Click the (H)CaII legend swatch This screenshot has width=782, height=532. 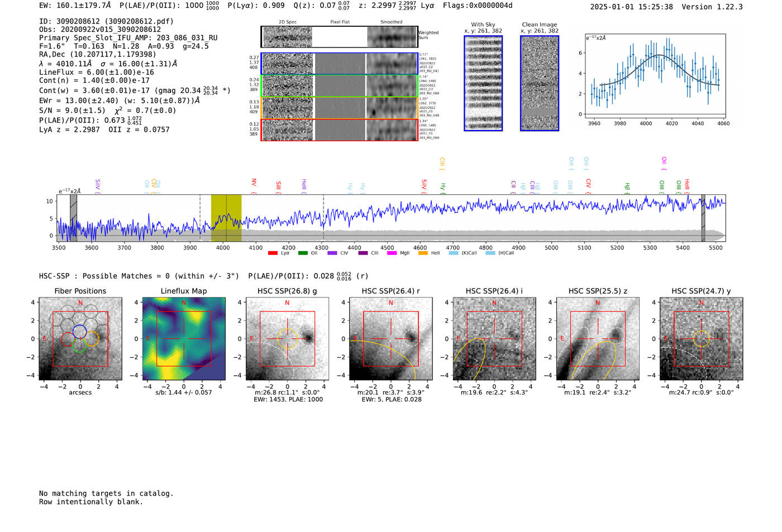click(490, 253)
